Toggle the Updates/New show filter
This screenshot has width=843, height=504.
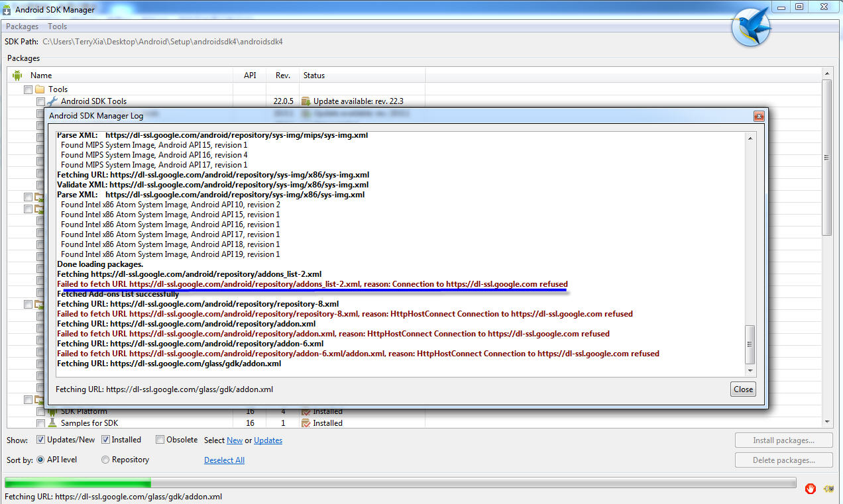[40, 440]
